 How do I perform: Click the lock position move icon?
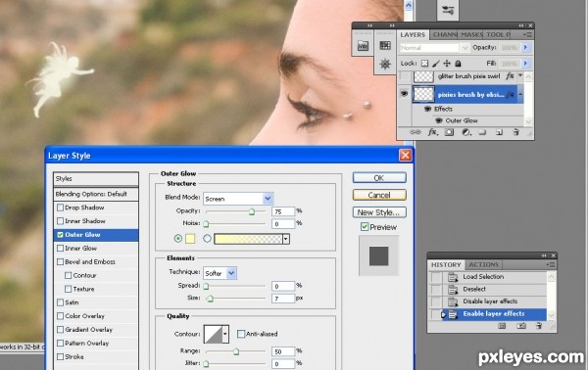coord(447,64)
